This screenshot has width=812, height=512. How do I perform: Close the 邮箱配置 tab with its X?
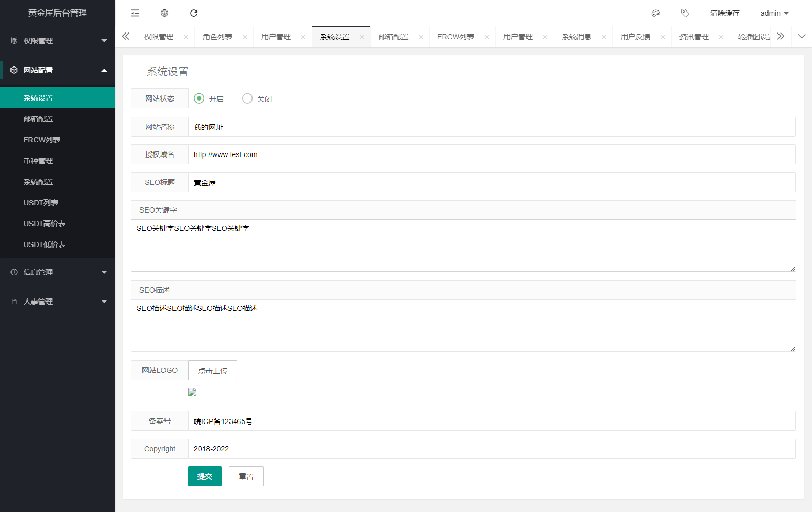421,37
